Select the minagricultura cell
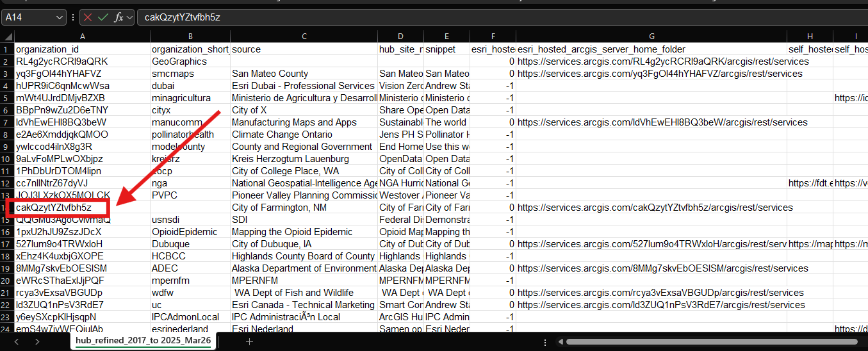The width and height of the screenshot is (868, 351). [x=190, y=98]
